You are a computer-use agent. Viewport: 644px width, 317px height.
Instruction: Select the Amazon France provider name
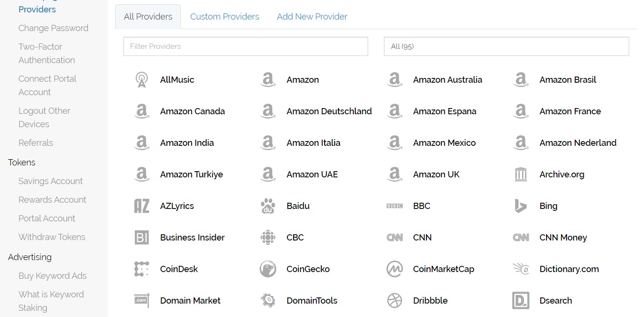pyautogui.click(x=570, y=111)
